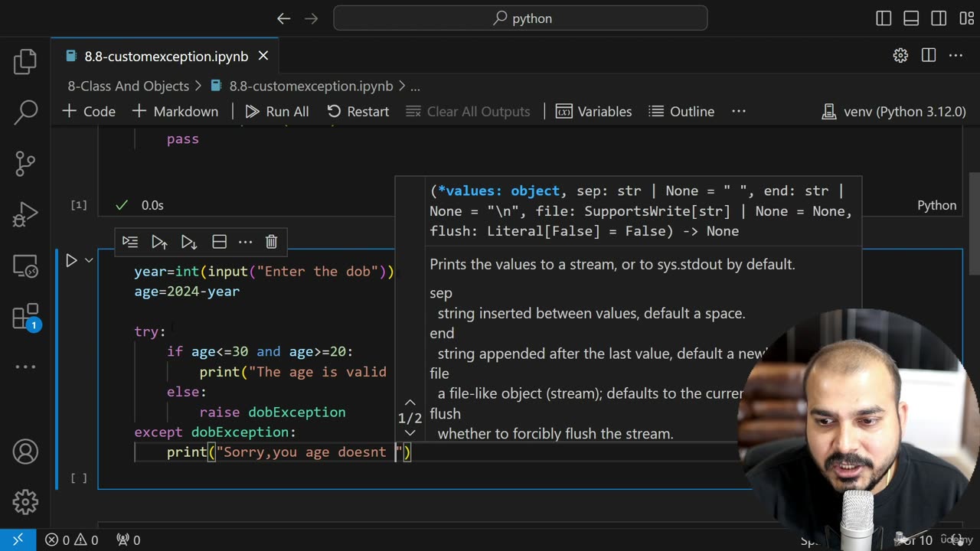Run All notebook cells
The width and height of the screenshot is (980, 551).
(277, 111)
